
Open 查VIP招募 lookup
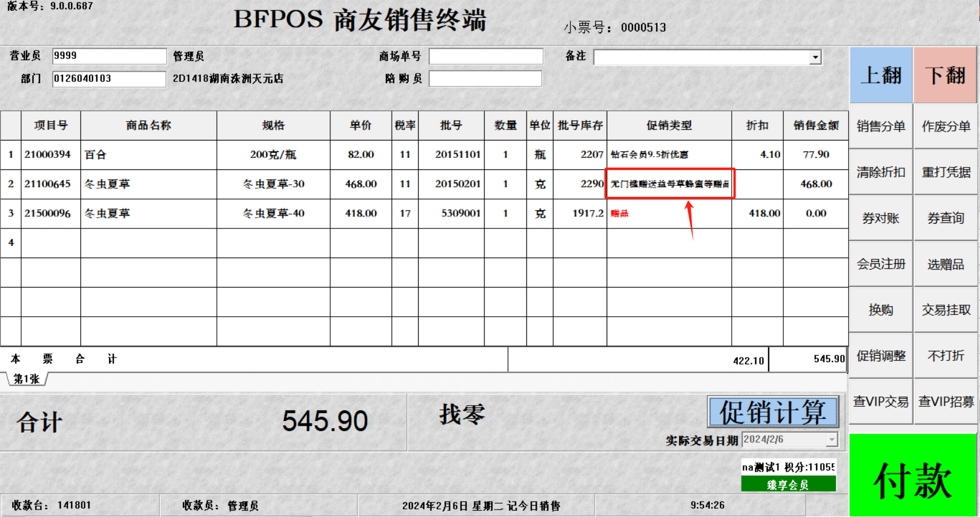point(945,402)
